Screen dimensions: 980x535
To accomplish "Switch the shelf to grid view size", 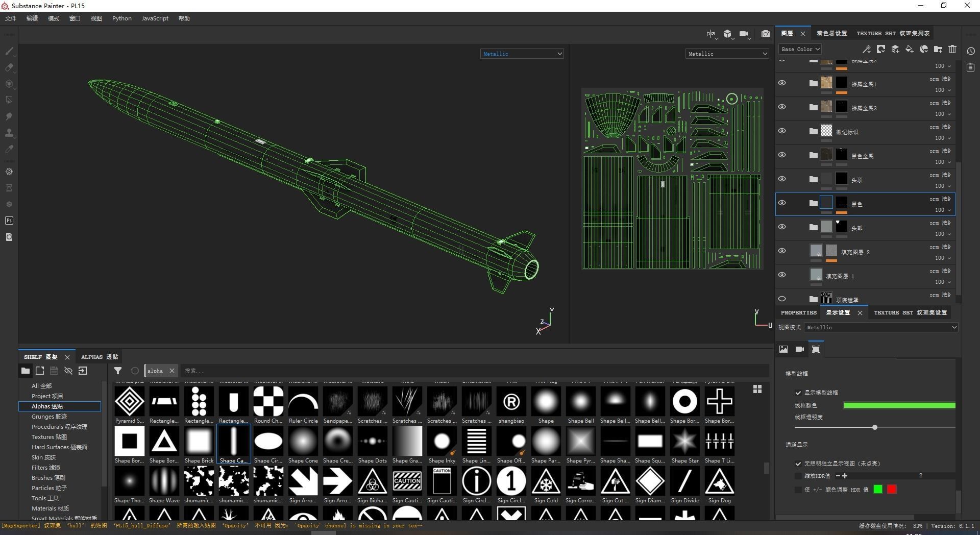I will click(757, 389).
